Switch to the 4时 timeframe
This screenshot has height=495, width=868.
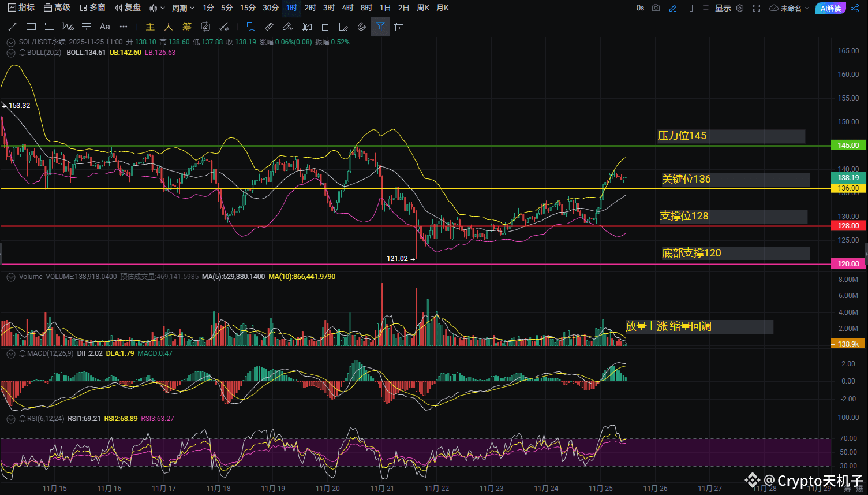tap(347, 8)
